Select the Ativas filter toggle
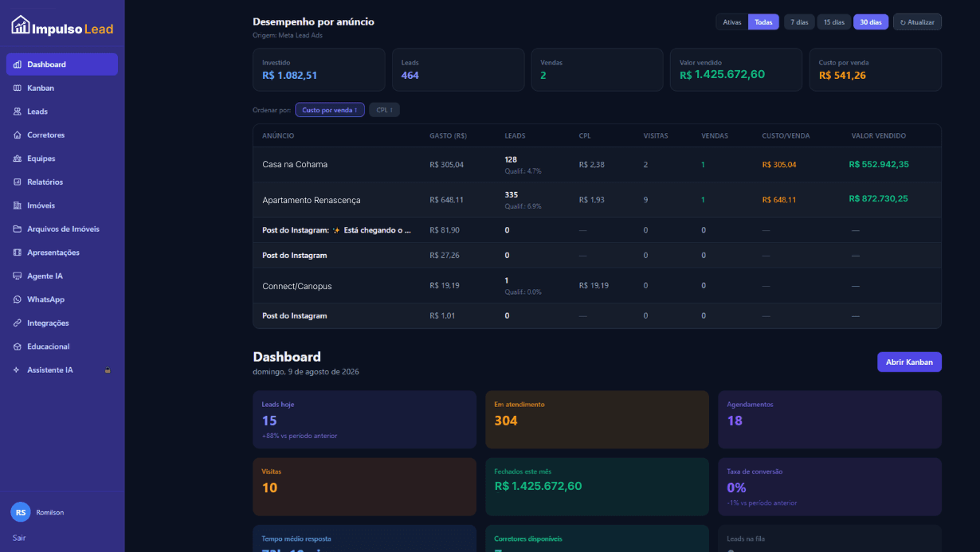This screenshot has width=980, height=552. coord(731,22)
